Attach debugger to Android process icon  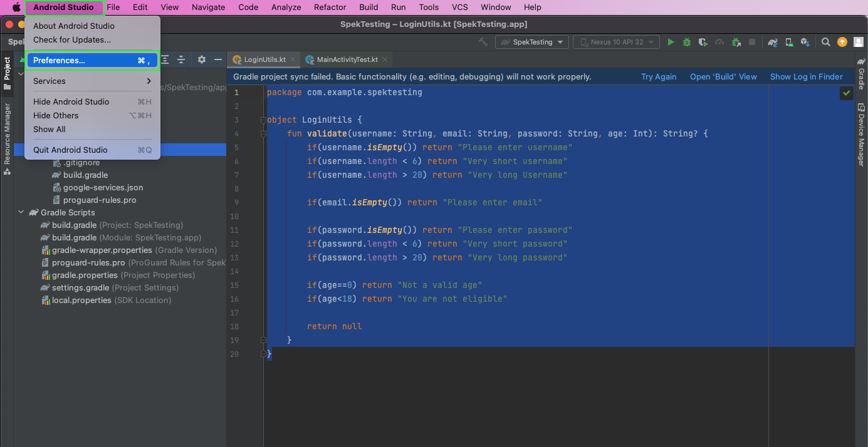point(736,42)
